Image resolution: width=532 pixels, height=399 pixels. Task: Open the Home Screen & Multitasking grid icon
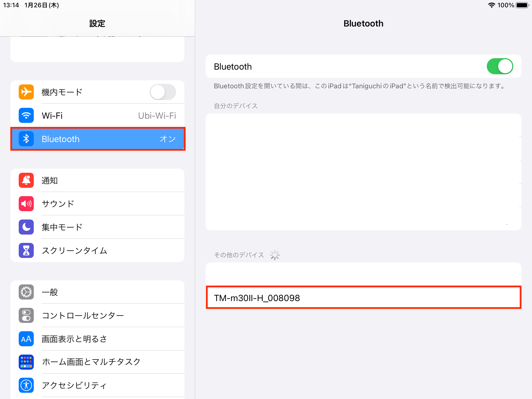(x=26, y=362)
